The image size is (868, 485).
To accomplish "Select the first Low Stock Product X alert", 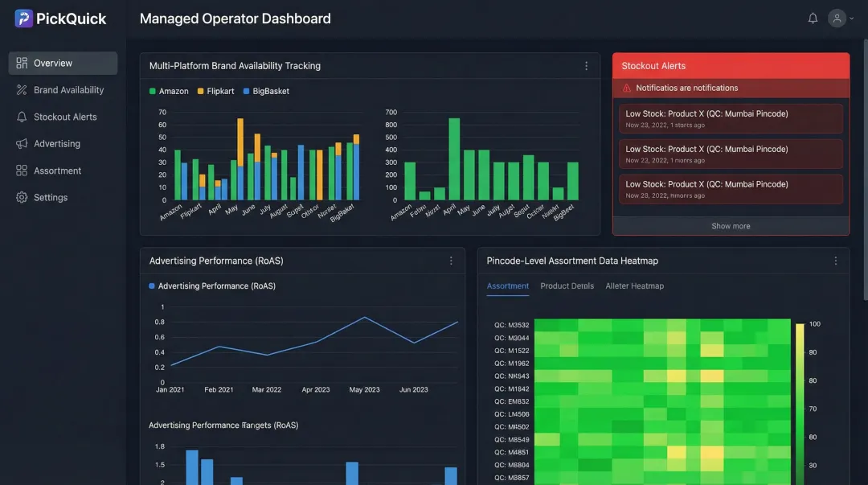I will (730, 118).
